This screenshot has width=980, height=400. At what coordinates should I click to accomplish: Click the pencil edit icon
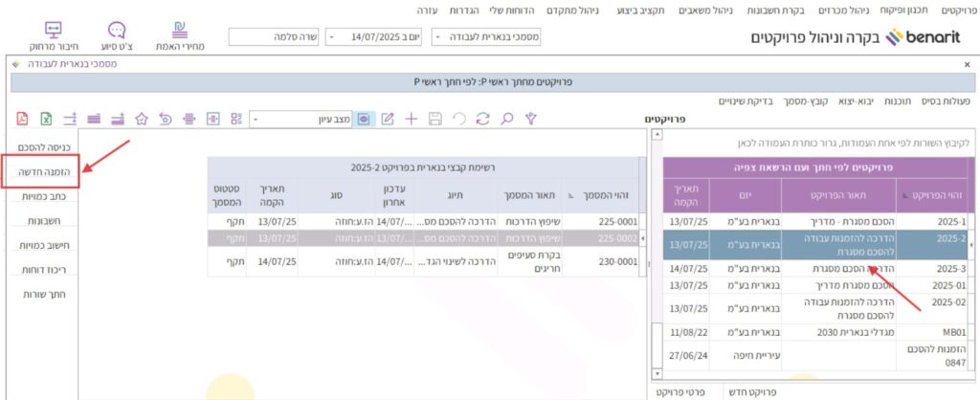[388, 119]
